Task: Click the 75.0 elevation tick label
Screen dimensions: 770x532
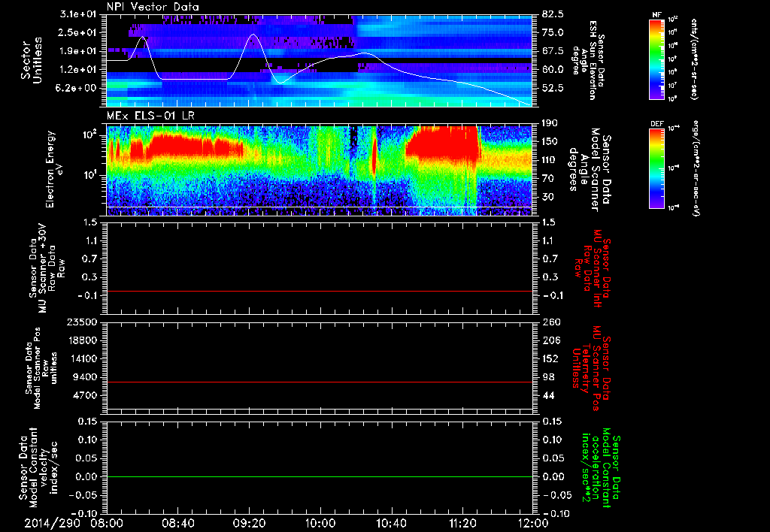Action: pyautogui.click(x=553, y=33)
